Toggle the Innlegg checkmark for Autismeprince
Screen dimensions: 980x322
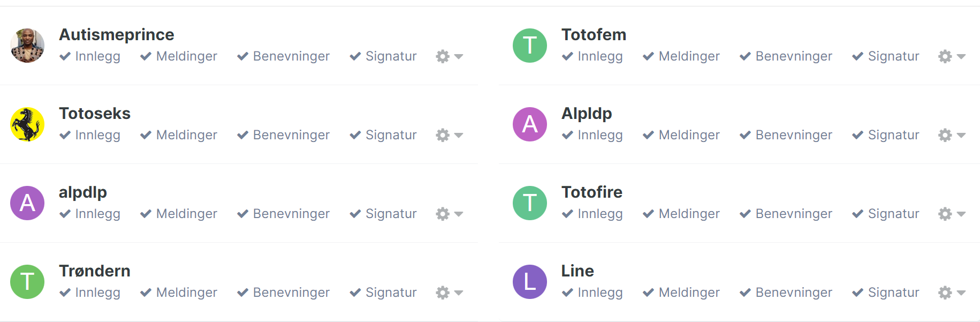pos(65,56)
